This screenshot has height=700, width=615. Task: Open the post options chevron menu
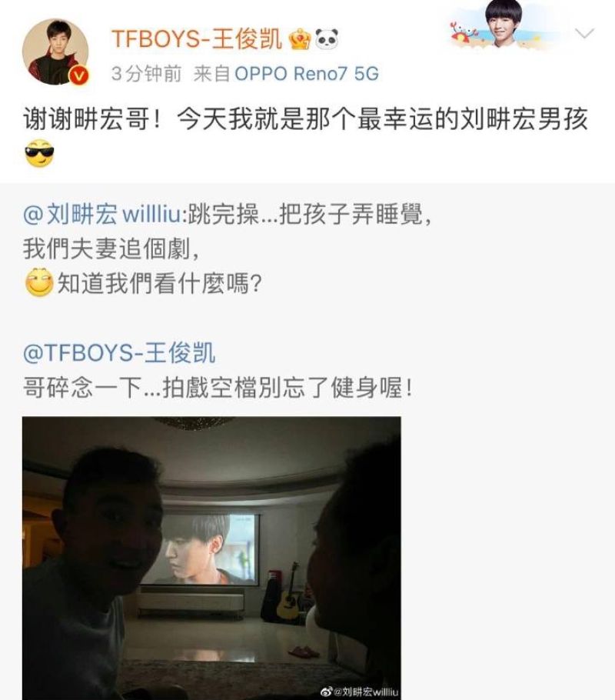584,33
